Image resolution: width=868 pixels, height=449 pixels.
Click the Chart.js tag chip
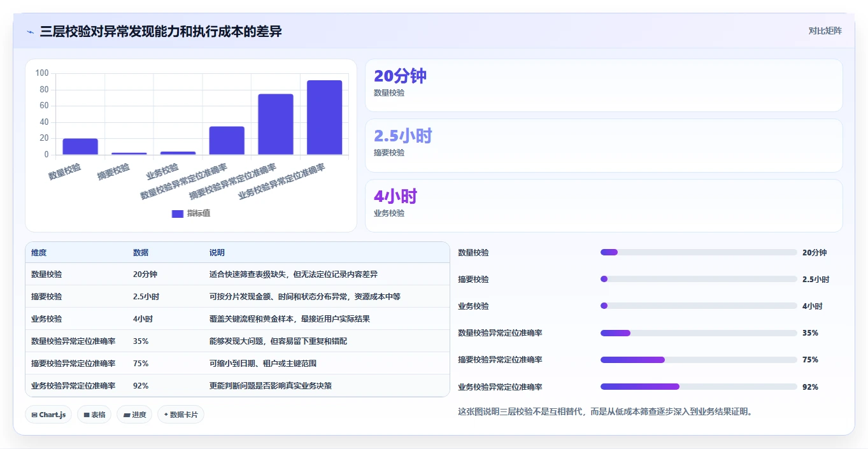click(49, 415)
